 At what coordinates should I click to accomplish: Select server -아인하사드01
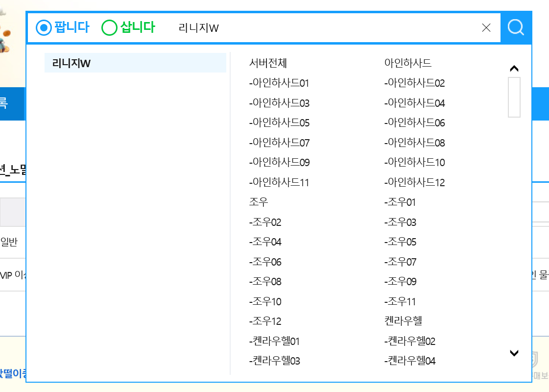[279, 83]
